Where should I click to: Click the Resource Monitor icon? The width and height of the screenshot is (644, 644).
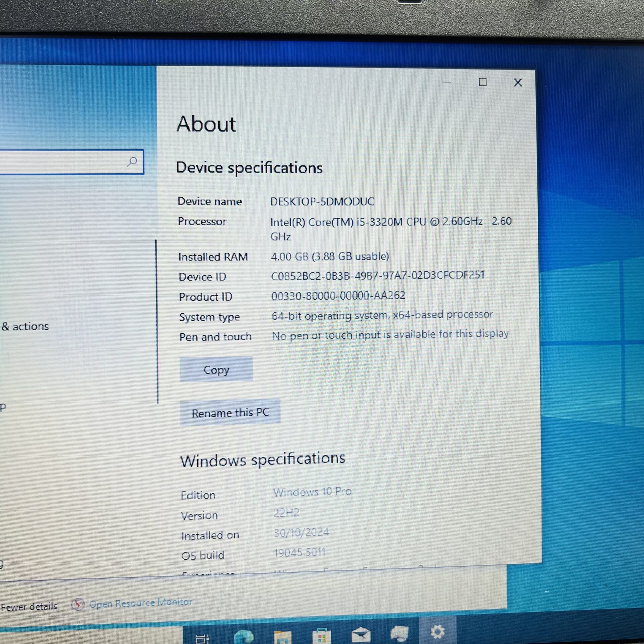78,604
